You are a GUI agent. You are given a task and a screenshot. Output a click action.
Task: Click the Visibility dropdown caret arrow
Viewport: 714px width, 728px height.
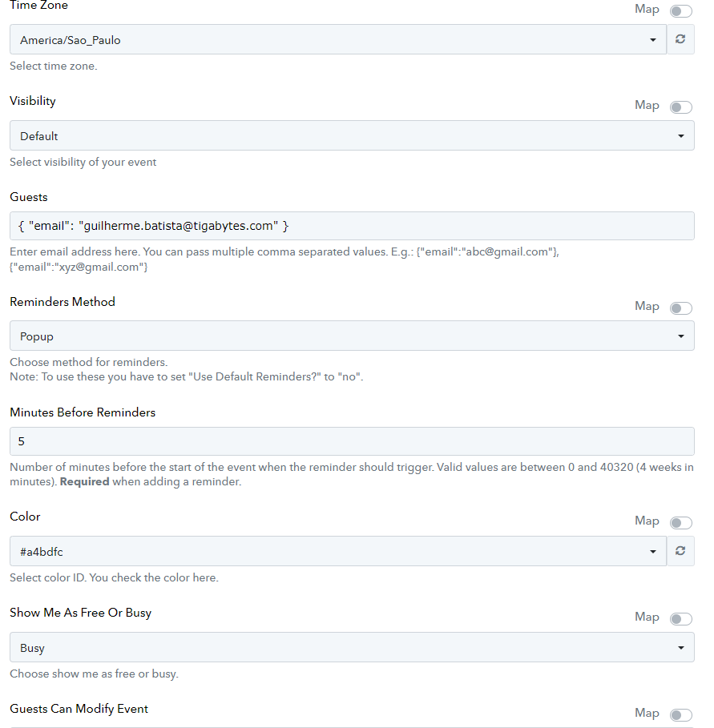tap(681, 136)
